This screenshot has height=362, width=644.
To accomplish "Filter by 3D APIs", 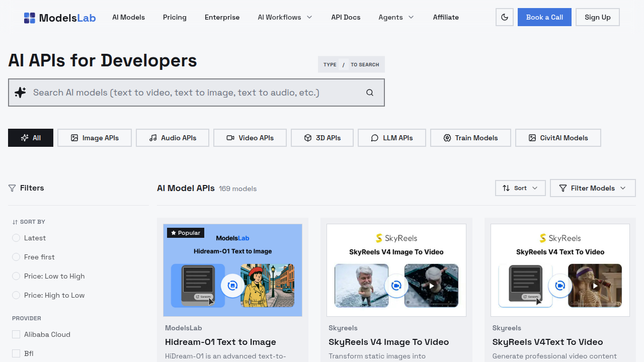I will (x=322, y=138).
